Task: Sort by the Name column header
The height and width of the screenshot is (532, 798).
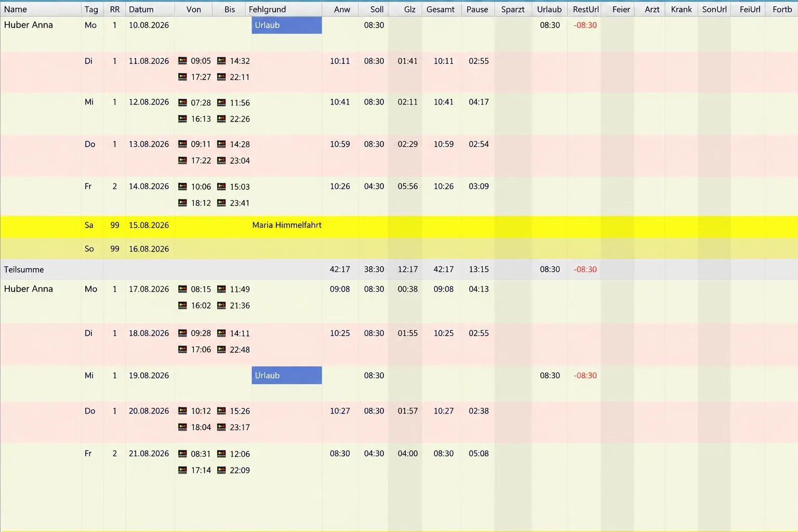Action: pyautogui.click(x=41, y=9)
